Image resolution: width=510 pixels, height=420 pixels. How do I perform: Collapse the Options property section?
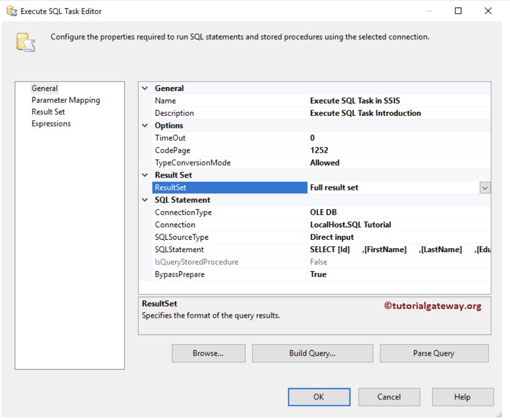[x=145, y=126]
